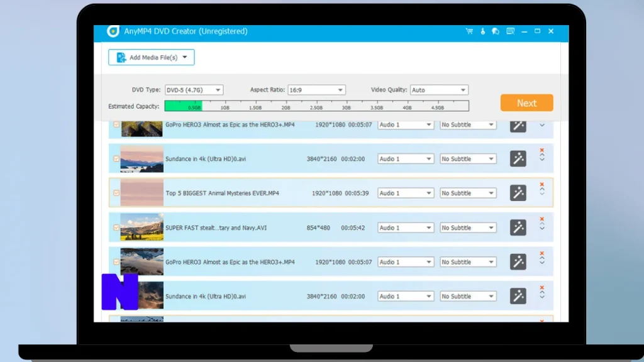Select the lake reflection GoPro thumbnail
The height and width of the screenshot is (362, 644).
point(142,261)
